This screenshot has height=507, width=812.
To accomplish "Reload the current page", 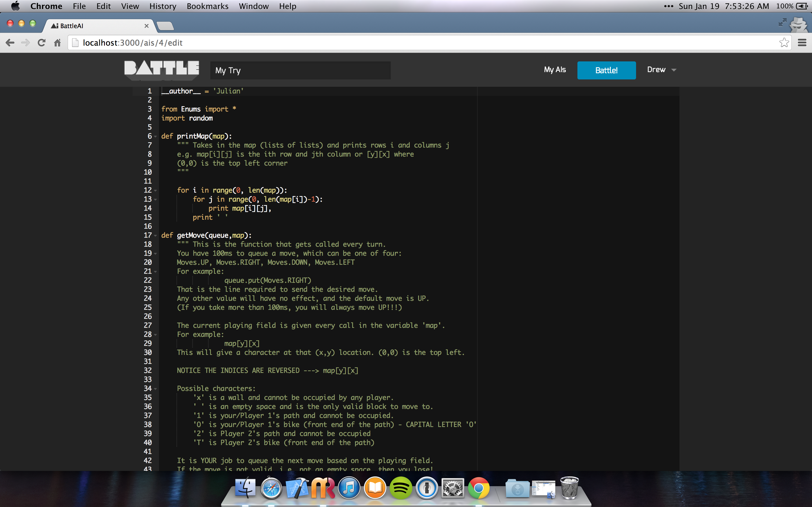I will click(x=41, y=43).
